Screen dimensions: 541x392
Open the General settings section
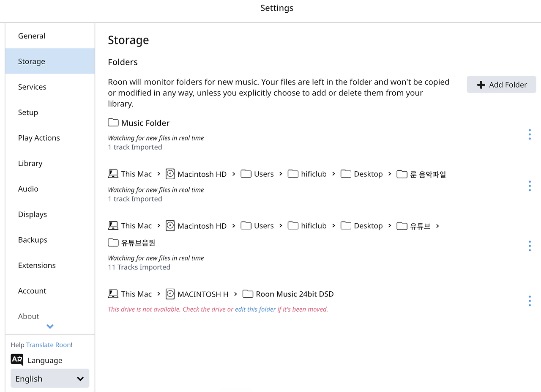tap(50, 36)
